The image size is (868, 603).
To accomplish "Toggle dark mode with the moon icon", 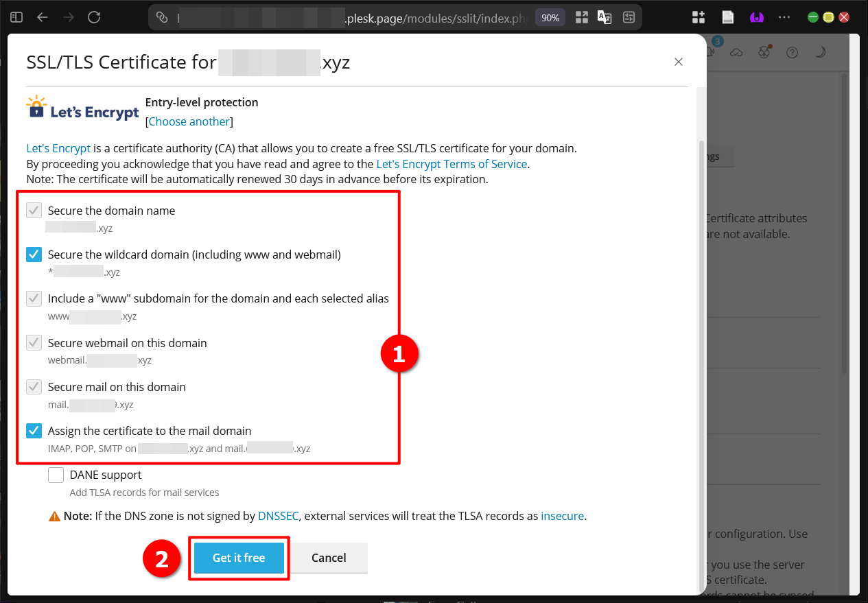I will [x=820, y=52].
